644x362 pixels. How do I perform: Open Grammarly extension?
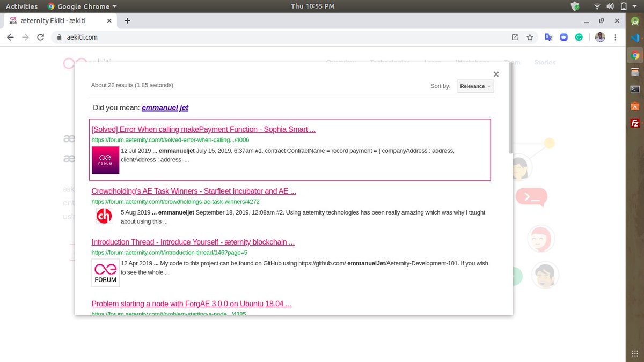pyautogui.click(x=579, y=38)
